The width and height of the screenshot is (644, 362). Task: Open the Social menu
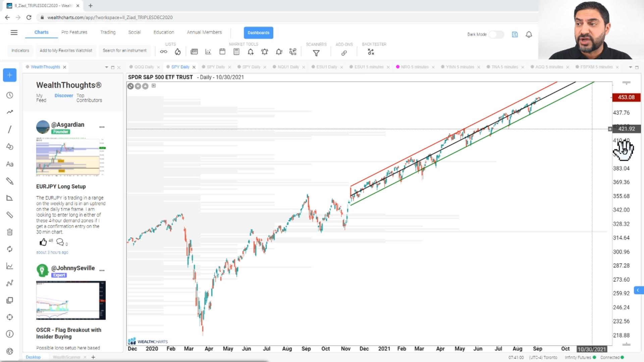pyautogui.click(x=134, y=32)
